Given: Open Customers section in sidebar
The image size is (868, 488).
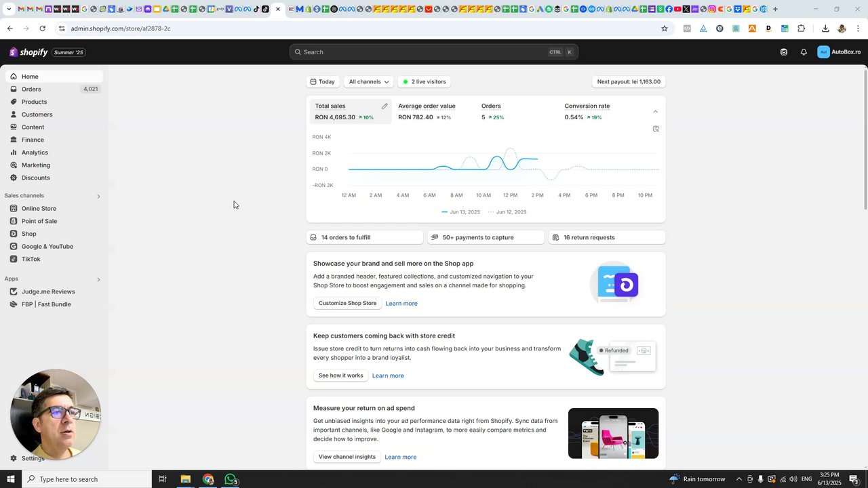Looking at the screenshot, I should point(53,115).
